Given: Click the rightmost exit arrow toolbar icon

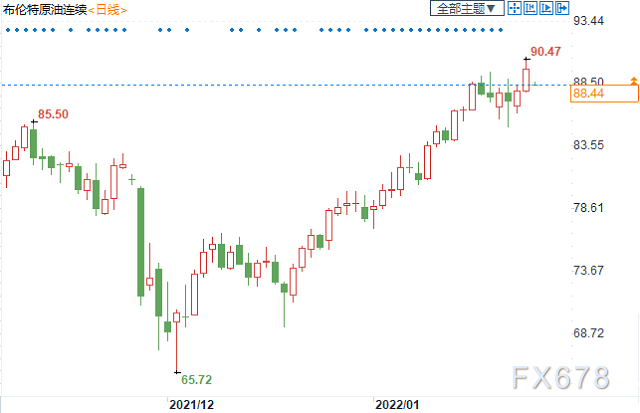Looking at the screenshot, I should coord(561,9).
